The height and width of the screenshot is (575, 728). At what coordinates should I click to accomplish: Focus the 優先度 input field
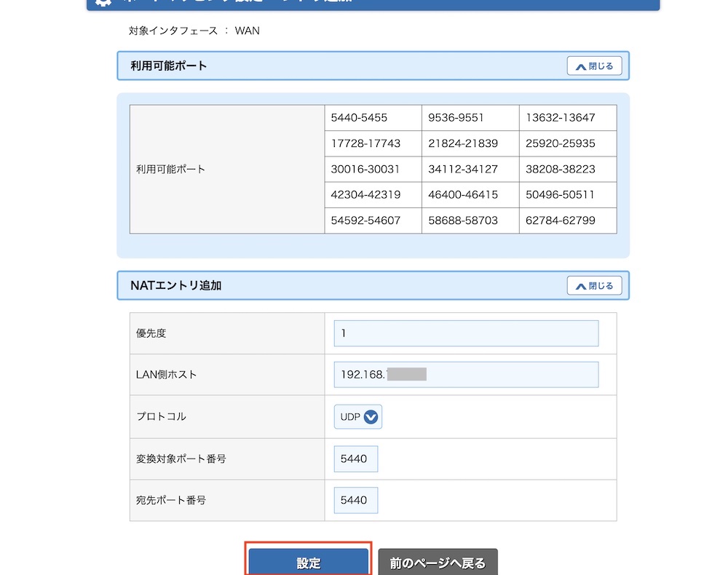pyautogui.click(x=466, y=333)
